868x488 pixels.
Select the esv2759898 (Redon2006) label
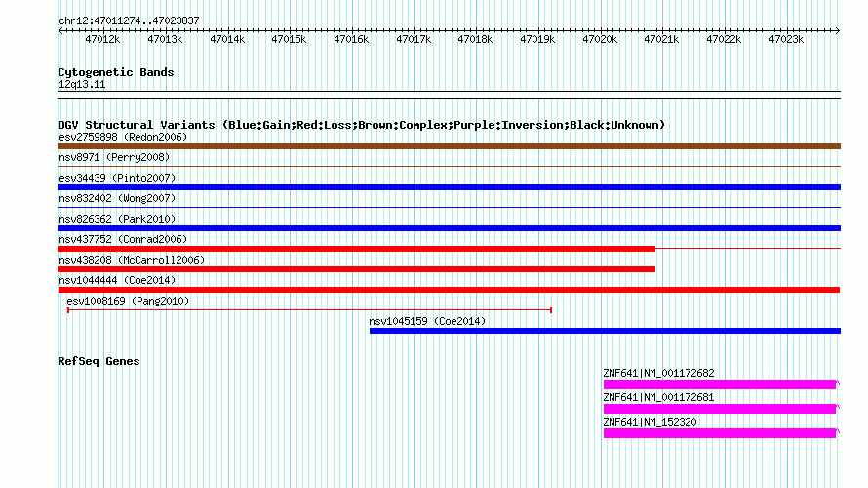[x=123, y=137]
